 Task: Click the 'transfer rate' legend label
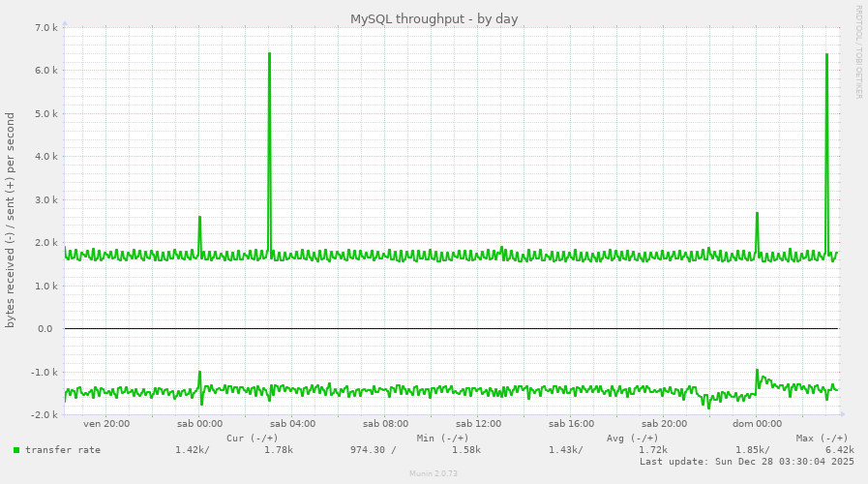(x=63, y=450)
